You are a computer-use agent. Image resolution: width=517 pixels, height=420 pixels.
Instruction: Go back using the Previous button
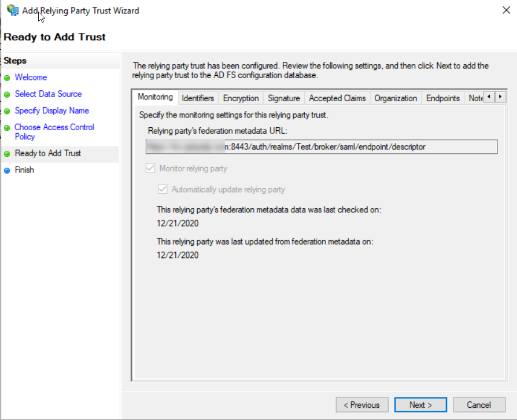[x=362, y=404]
